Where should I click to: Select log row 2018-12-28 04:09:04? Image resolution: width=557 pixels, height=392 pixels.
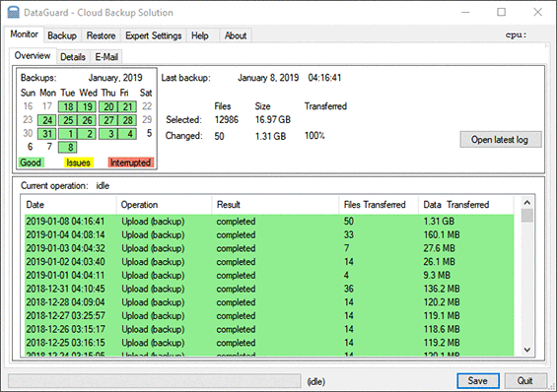[x=269, y=302]
